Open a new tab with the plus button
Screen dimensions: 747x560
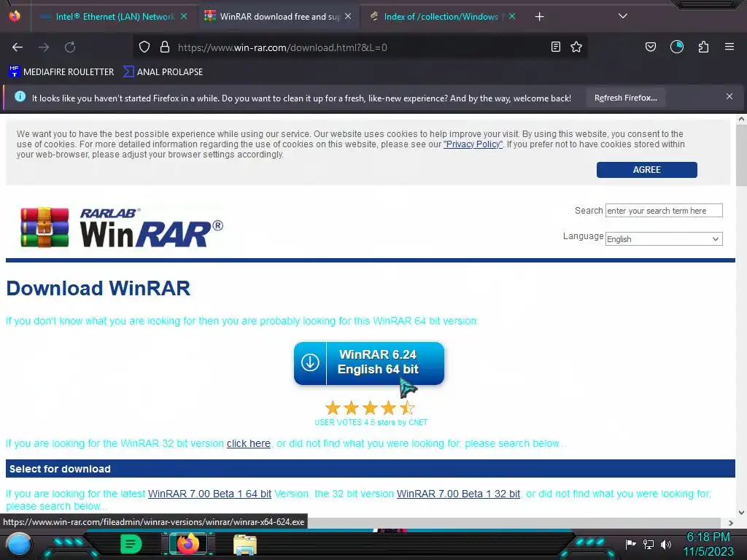pos(539,17)
